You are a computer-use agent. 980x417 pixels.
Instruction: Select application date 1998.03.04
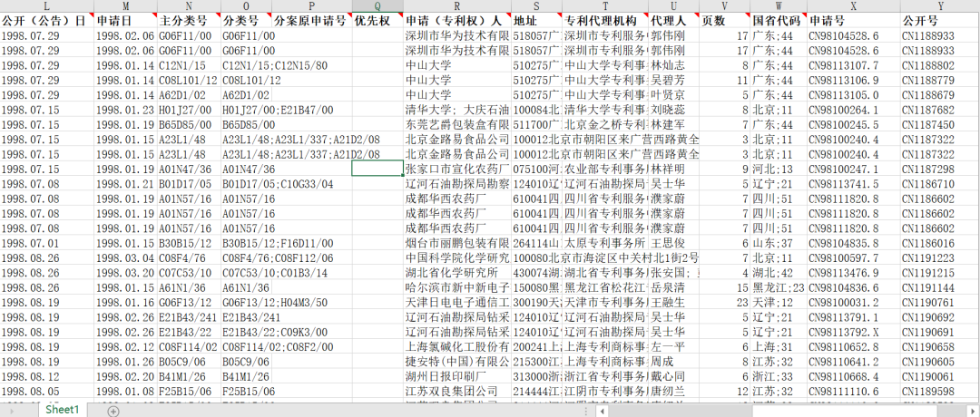click(x=125, y=257)
